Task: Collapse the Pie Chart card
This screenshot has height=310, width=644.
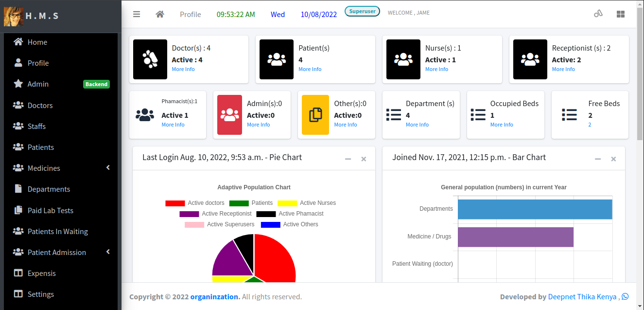Action: point(348,159)
